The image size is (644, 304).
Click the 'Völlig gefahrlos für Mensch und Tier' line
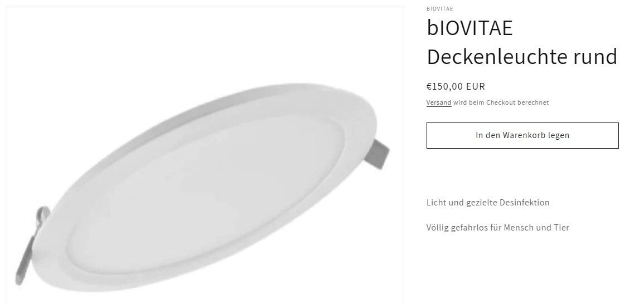point(497,227)
